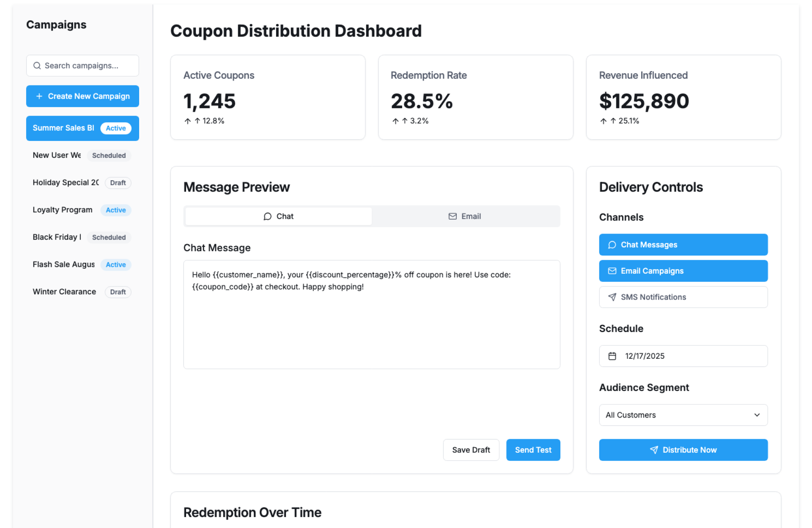Open the Loyalty Program campaign

click(63, 210)
